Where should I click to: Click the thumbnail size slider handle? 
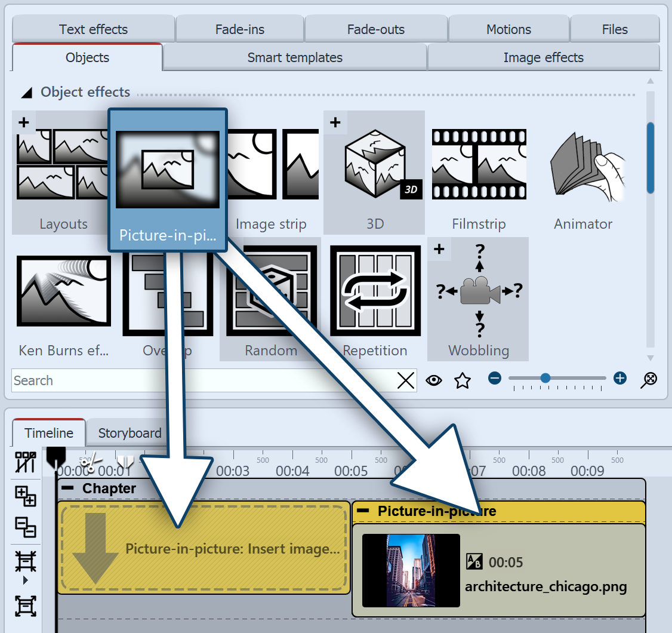545,378
